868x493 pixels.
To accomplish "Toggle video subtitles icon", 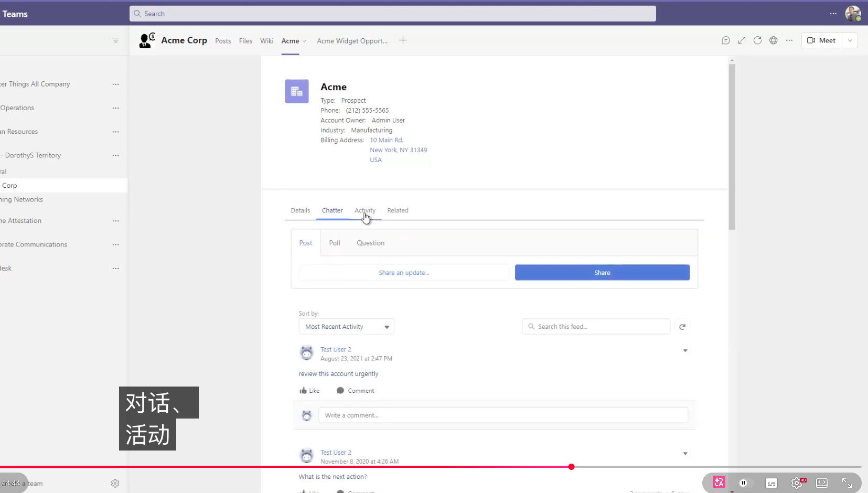I will point(771,483).
